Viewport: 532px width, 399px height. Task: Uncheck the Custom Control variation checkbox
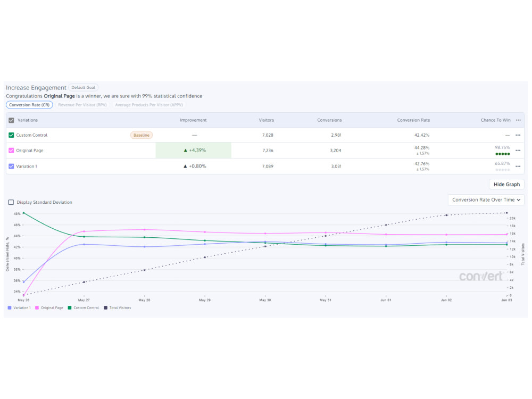click(11, 135)
